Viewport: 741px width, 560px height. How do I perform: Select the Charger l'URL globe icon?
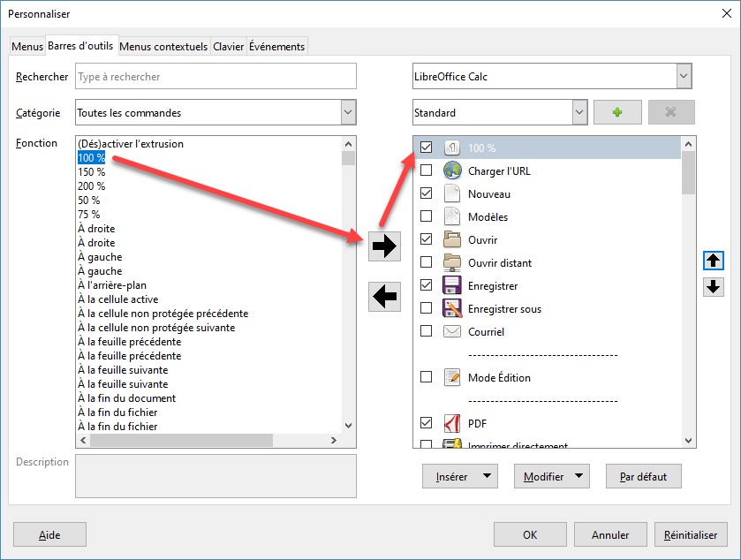coord(452,170)
